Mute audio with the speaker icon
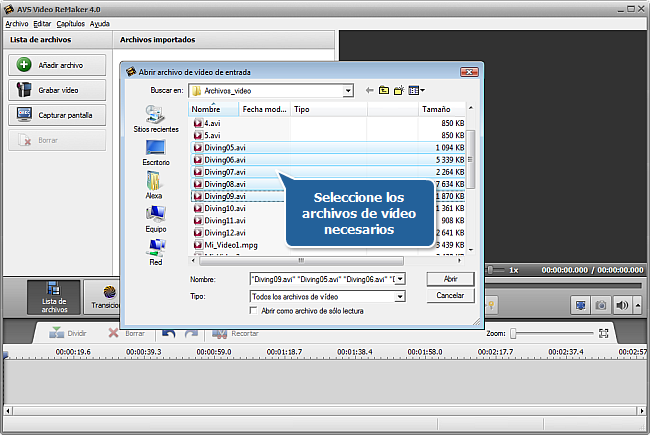Viewport: 650px width, 435px height. (x=622, y=306)
